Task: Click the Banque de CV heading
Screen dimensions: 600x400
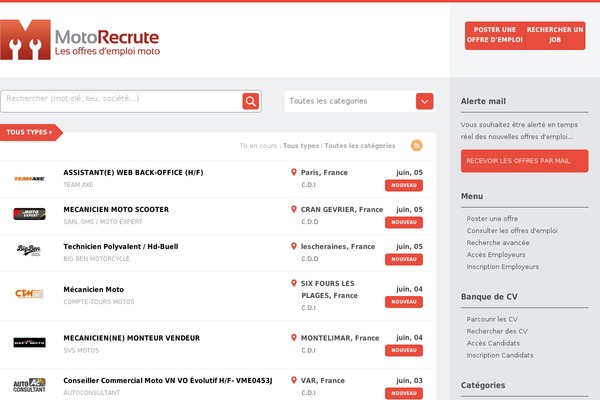Action: tap(489, 297)
